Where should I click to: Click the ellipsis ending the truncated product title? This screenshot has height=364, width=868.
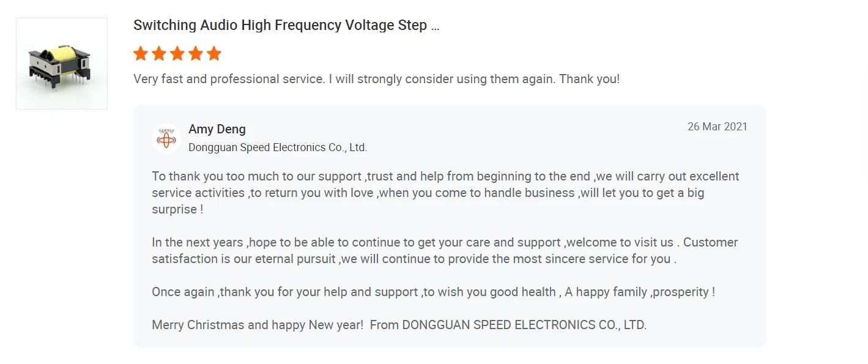click(435, 27)
